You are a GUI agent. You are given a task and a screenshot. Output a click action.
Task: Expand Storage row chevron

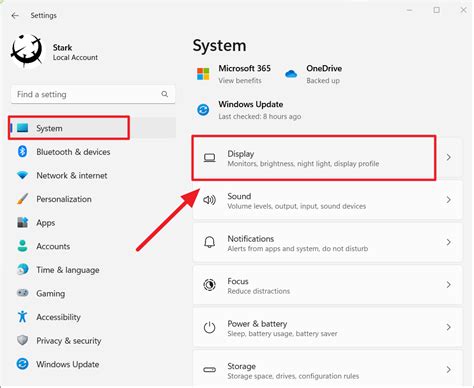[x=449, y=369]
